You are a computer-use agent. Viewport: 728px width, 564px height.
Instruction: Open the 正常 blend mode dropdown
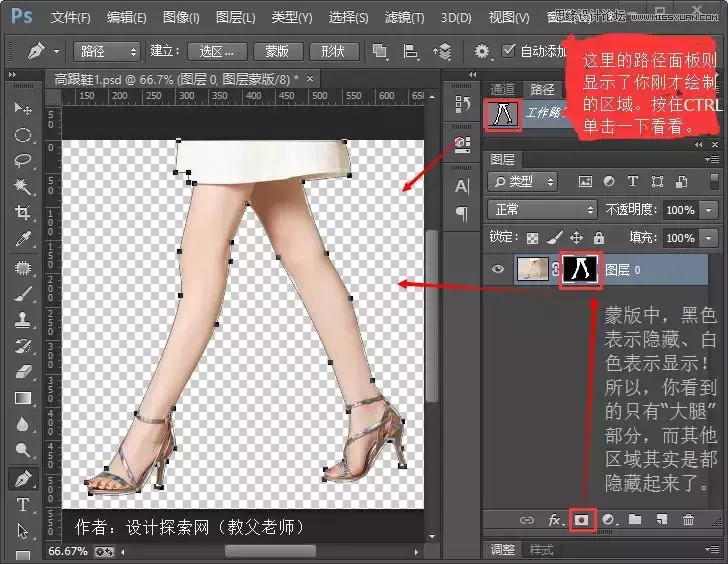[x=542, y=210]
